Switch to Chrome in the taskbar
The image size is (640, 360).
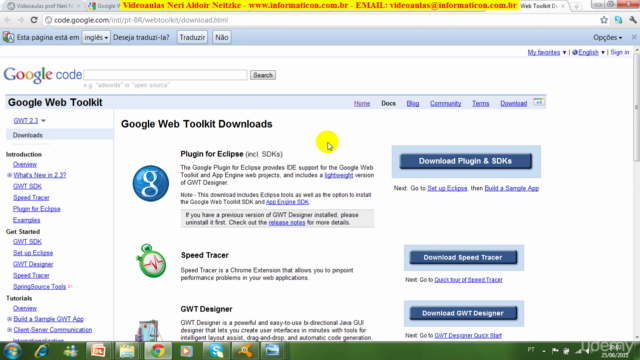click(x=158, y=351)
